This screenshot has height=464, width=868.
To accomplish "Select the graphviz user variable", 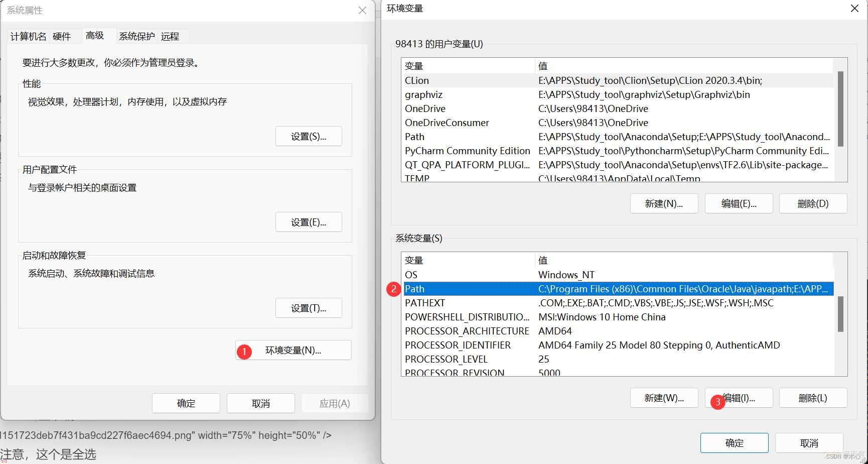I will point(618,94).
